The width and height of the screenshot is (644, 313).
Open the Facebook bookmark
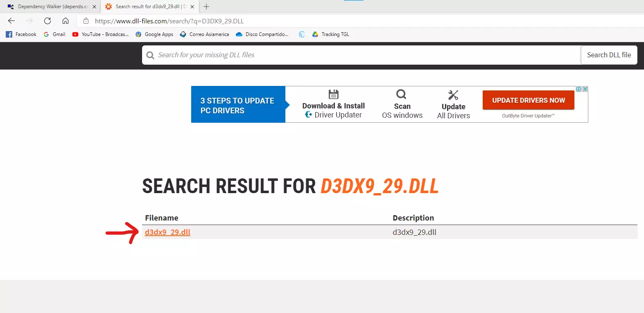pos(21,34)
